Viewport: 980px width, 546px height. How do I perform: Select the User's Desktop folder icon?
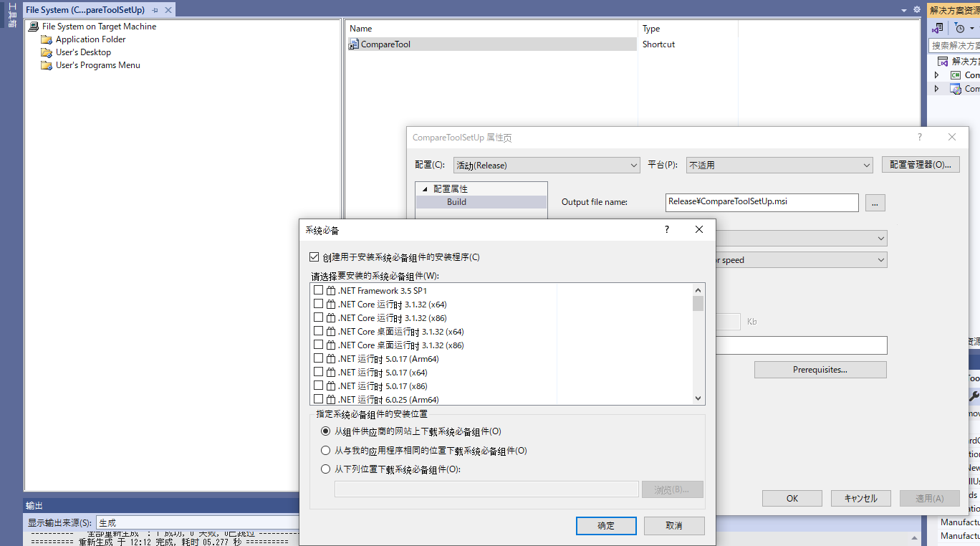[x=47, y=52]
